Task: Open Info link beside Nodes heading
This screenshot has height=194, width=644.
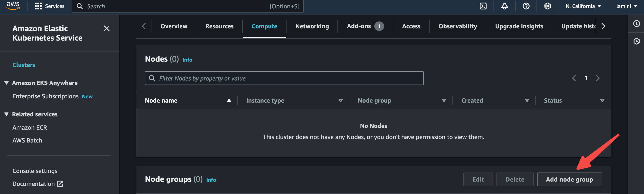Action: click(x=187, y=60)
